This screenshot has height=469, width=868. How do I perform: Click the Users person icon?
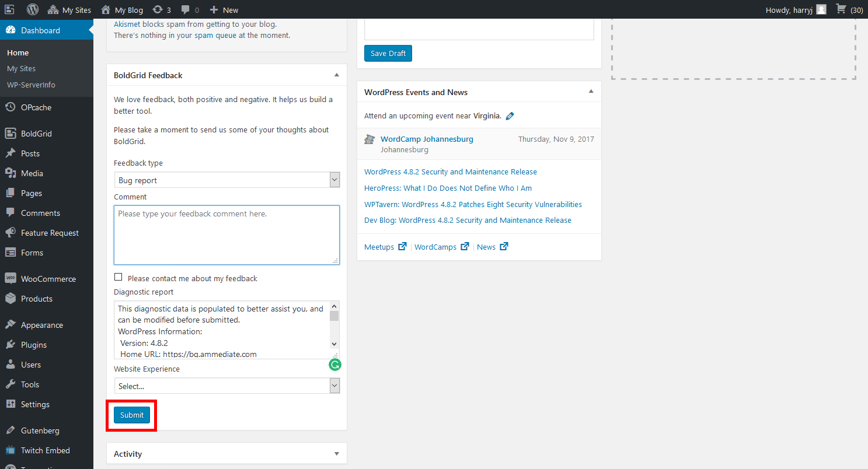(11, 365)
